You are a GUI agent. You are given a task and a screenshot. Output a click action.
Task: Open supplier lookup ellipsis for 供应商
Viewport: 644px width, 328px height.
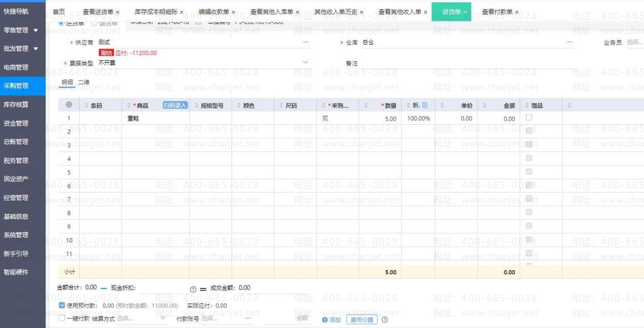coord(306,42)
